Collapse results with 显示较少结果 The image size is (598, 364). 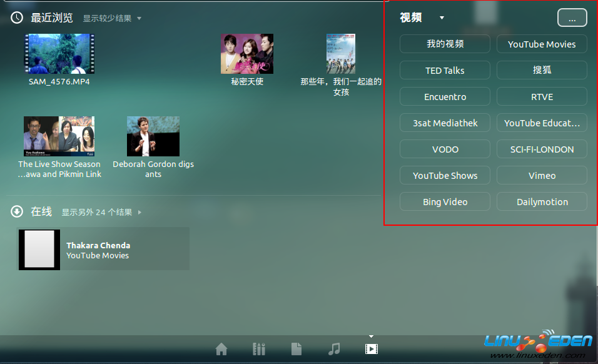tap(112, 19)
